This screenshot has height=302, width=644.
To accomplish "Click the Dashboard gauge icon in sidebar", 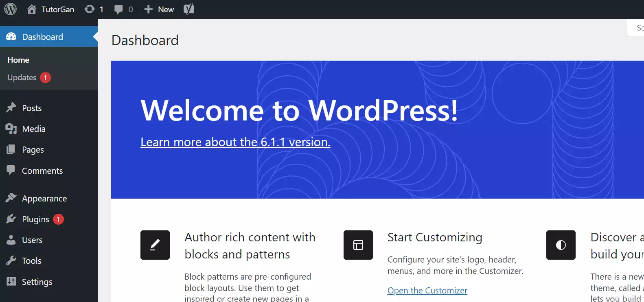I will 11,37.
